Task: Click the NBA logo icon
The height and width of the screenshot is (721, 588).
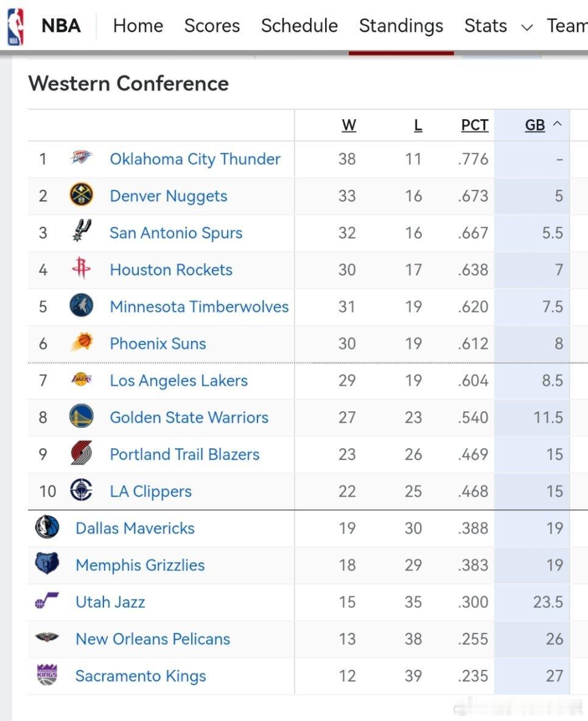Action: (15, 26)
